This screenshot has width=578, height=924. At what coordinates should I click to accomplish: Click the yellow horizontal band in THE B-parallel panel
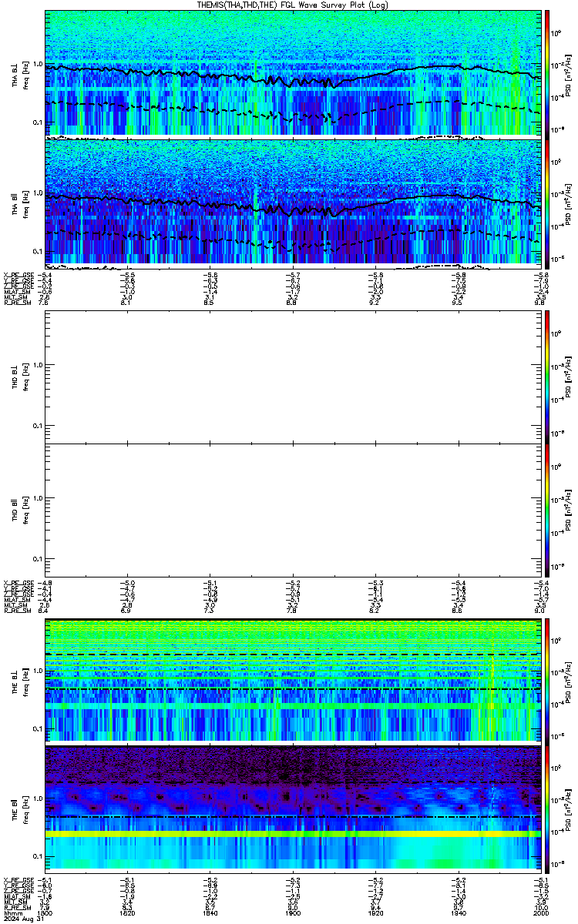click(293, 834)
